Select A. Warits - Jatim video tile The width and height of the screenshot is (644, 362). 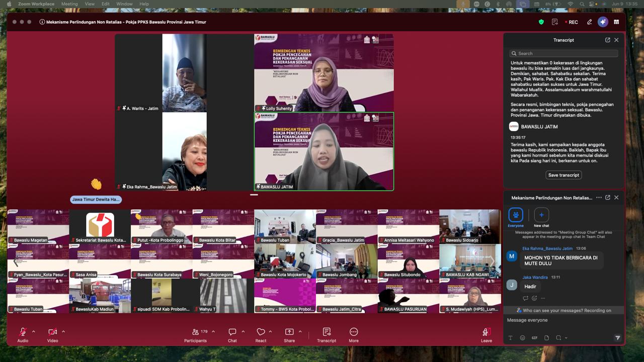tap(184, 73)
